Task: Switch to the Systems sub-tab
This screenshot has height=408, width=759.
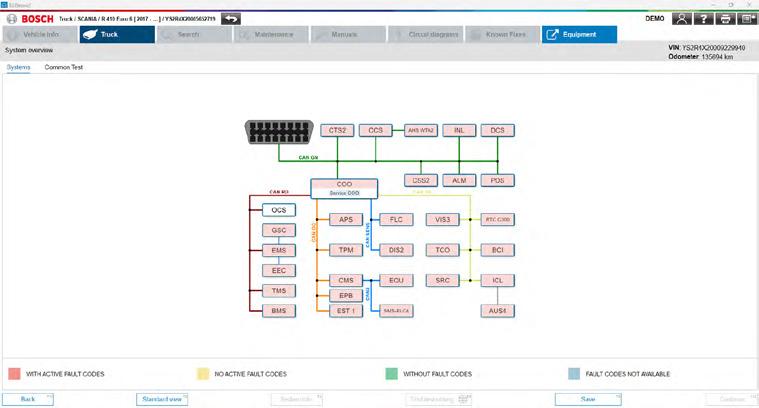Action: [18, 67]
